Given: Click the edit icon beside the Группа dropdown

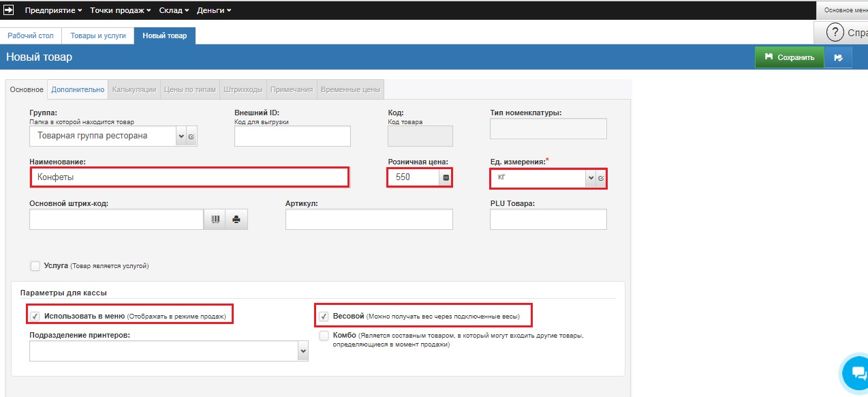Looking at the screenshot, I should click(x=191, y=136).
